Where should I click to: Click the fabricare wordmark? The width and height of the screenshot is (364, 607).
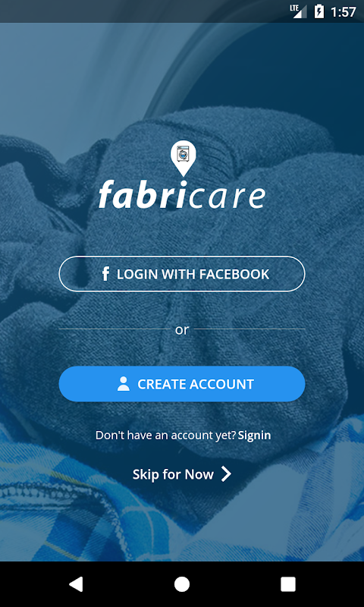tap(182, 195)
